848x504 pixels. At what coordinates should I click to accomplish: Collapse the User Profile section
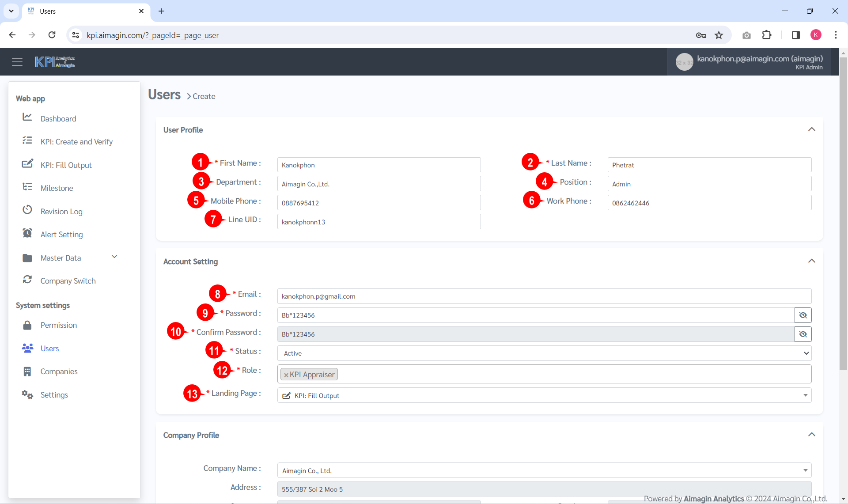click(x=811, y=129)
